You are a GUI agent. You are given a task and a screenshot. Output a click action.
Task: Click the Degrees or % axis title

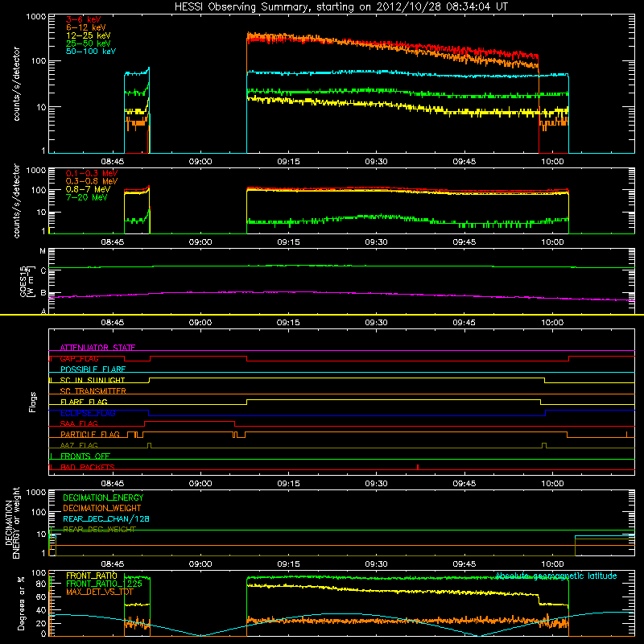pos(21,603)
